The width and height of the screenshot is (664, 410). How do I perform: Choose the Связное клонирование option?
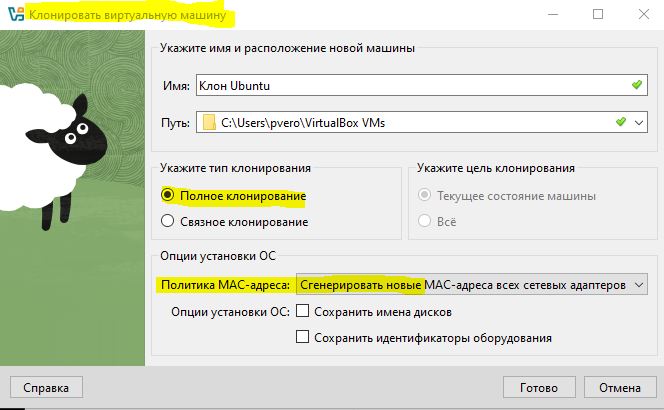click(x=168, y=221)
